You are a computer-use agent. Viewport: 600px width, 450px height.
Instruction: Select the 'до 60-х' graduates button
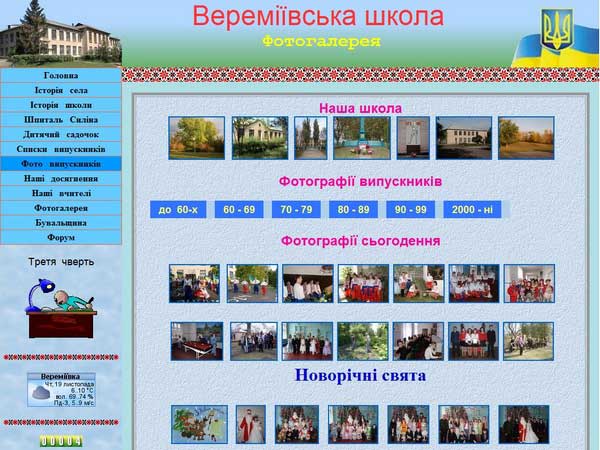pyautogui.click(x=178, y=210)
